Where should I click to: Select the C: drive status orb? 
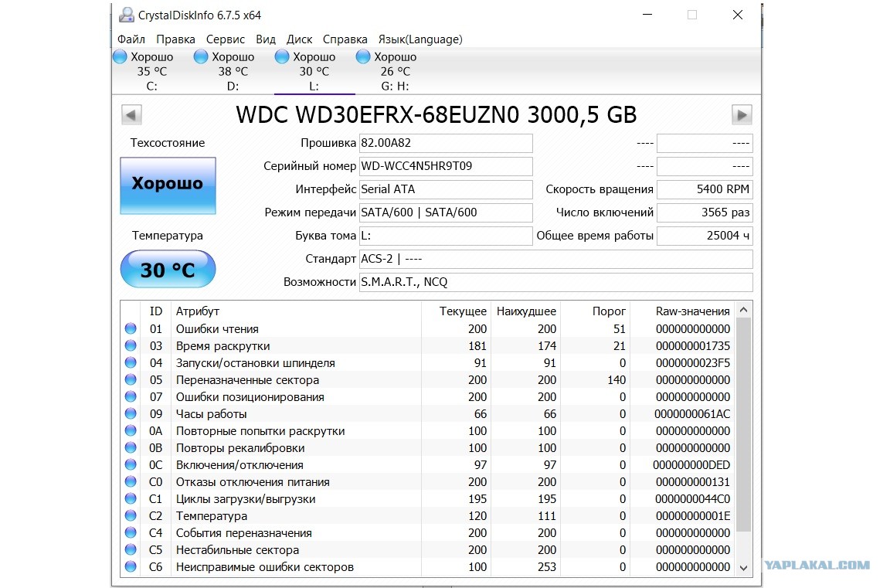point(120,56)
